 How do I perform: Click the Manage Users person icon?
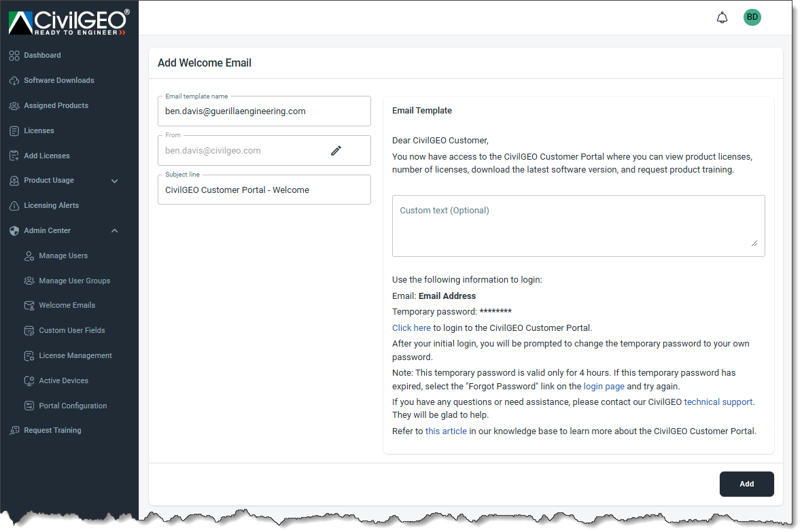tap(29, 255)
